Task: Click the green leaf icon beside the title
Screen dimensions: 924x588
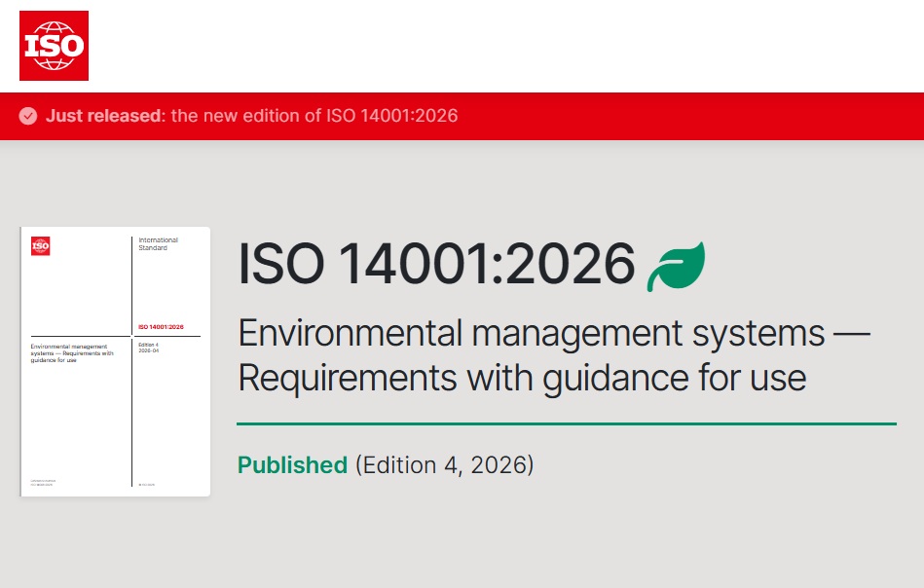Action: [676, 266]
